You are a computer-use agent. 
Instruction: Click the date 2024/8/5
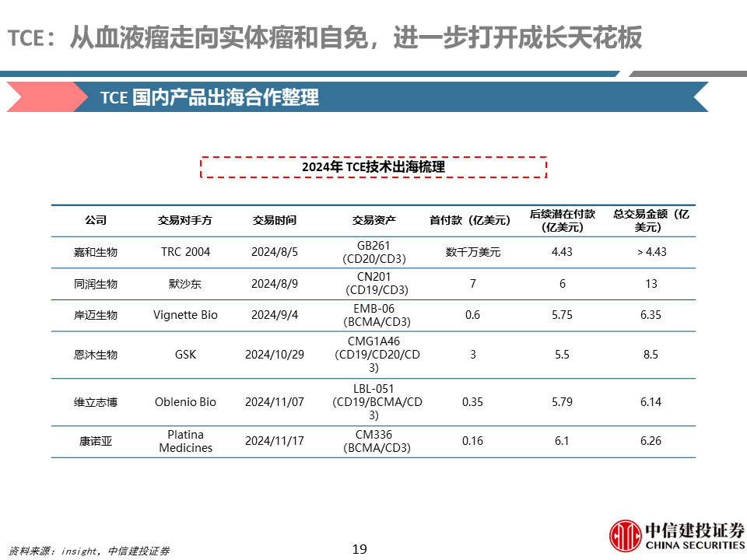275,252
